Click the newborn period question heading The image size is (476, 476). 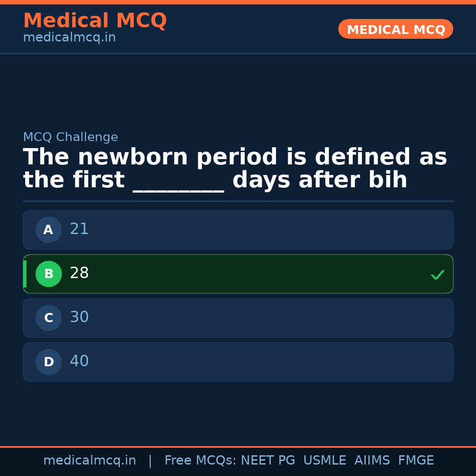235,169
